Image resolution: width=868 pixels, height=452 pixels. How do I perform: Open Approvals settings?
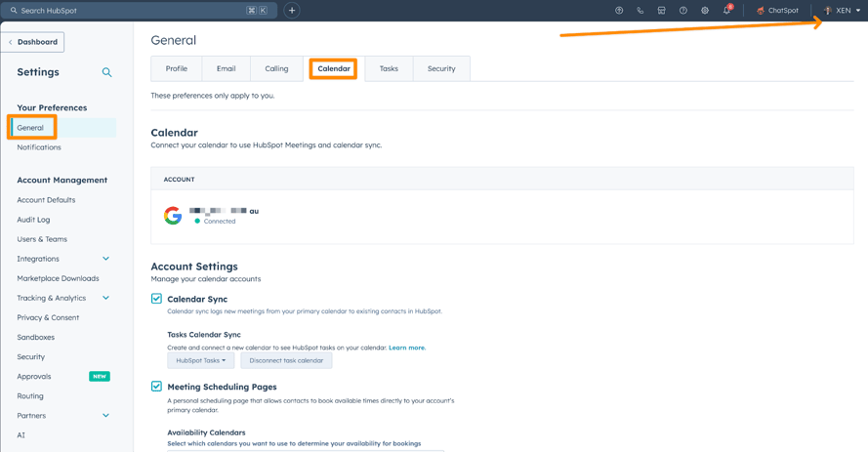pos(34,376)
